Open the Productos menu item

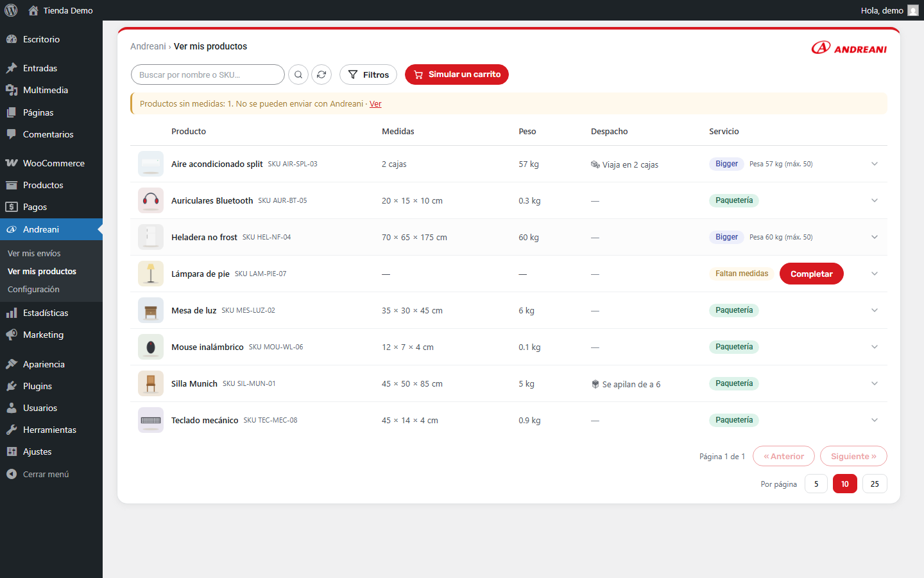pos(51,185)
